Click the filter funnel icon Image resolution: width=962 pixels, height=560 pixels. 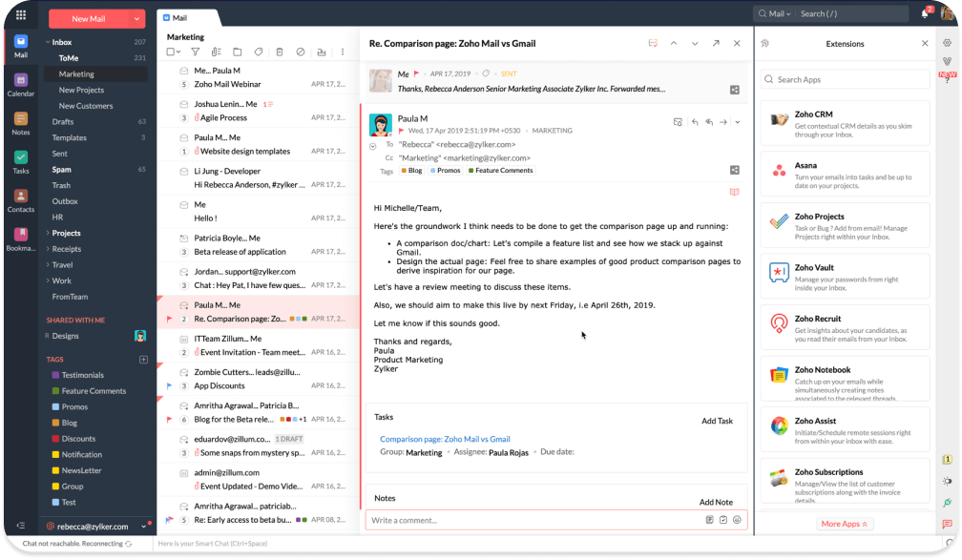coord(195,52)
